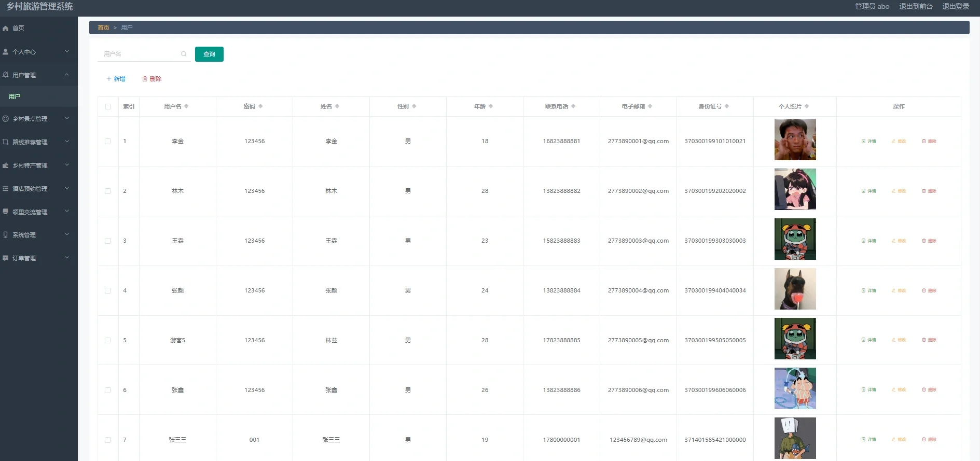The image size is (980, 461).
Task: Open the profile photo thumbnail of 游客5
Action: (795, 339)
